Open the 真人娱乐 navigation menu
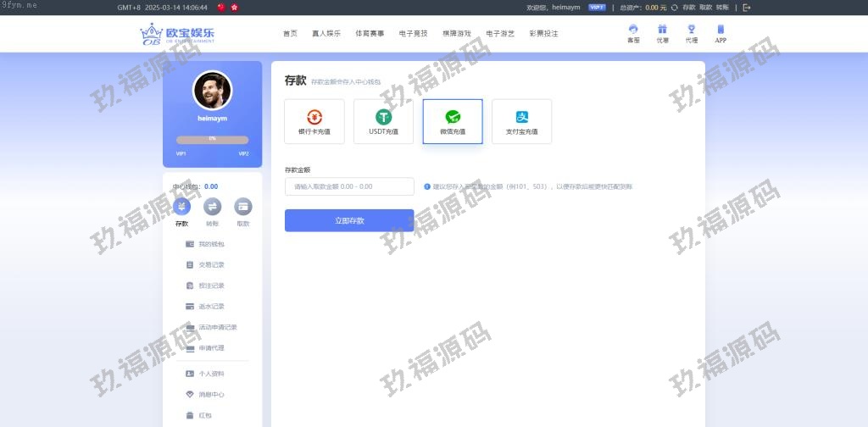 click(x=326, y=34)
